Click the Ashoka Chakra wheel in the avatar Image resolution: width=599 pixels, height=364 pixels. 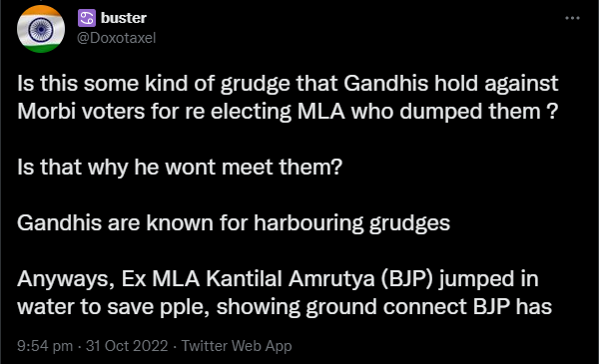coord(41,29)
